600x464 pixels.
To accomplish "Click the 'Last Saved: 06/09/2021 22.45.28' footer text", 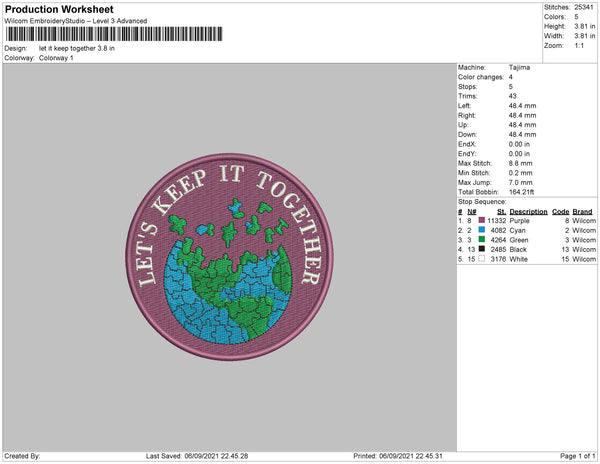I will [197, 456].
